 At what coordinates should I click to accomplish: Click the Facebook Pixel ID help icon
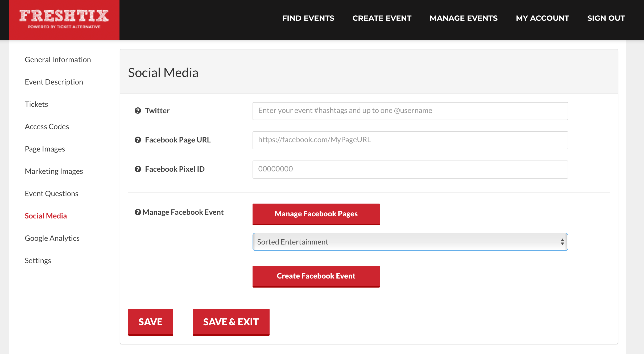click(138, 169)
